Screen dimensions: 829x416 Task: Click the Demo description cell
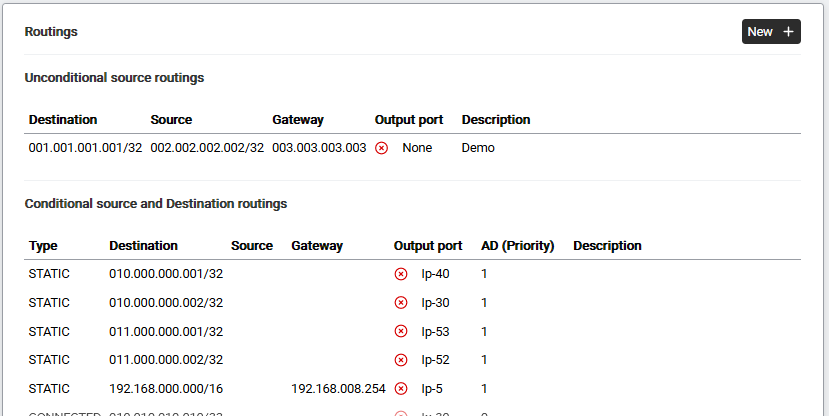click(x=478, y=148)
